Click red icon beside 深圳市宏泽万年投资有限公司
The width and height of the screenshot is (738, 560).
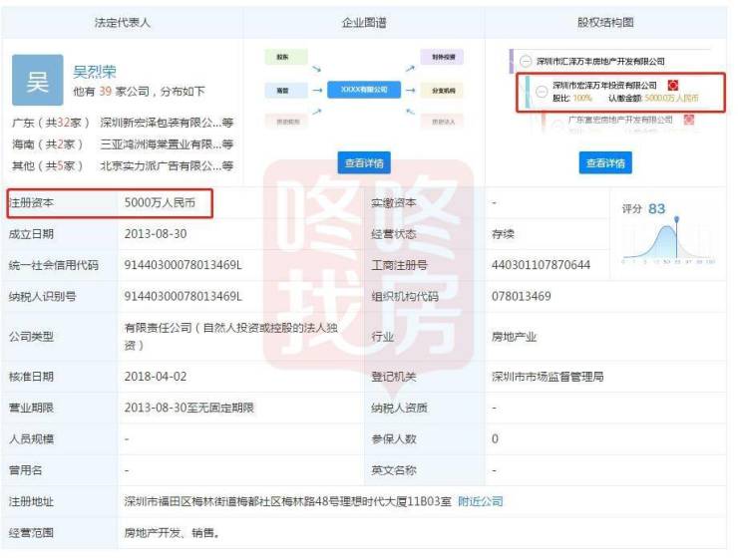[x=673, y=85]
